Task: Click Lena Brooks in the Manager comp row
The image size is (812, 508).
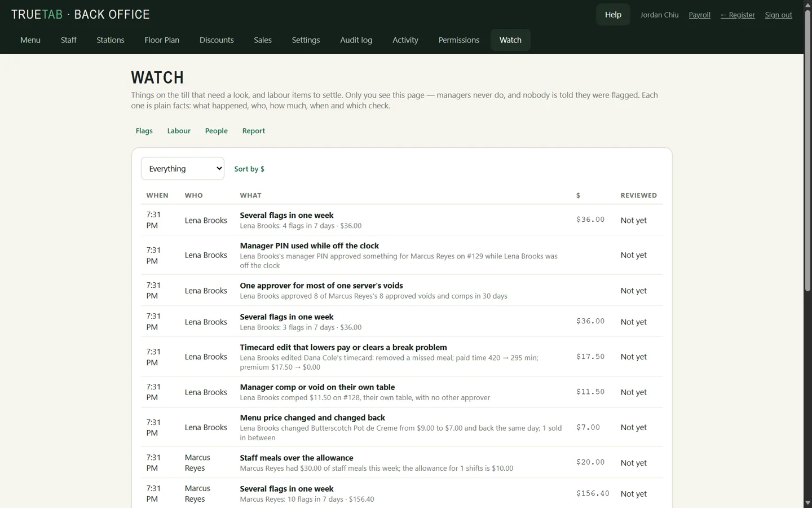Action: (206, 392)
